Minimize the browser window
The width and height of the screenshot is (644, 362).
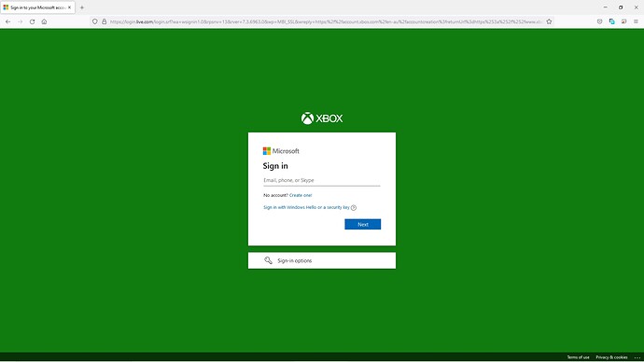tap(606, 7)
